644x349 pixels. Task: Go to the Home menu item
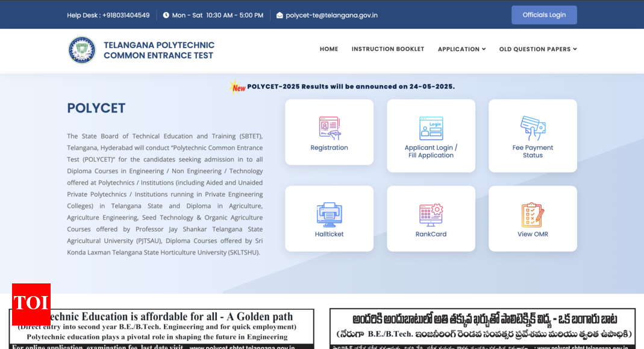click(329, 49)
